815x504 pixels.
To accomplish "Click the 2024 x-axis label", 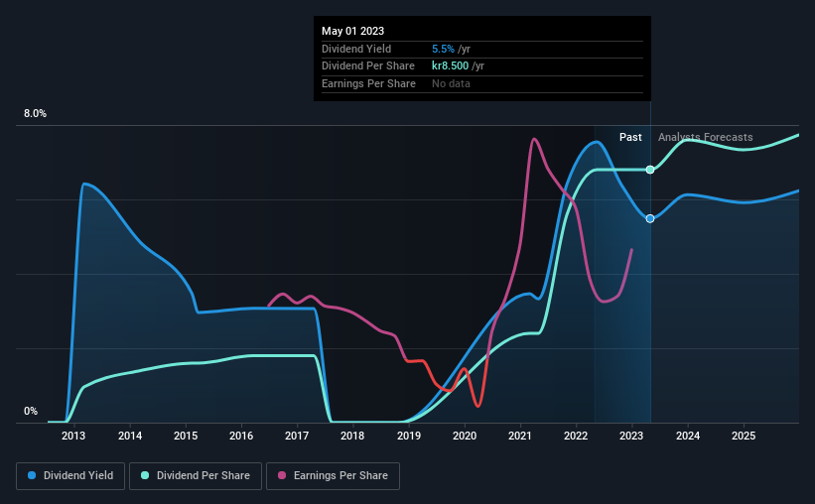I will click(688, 436).
